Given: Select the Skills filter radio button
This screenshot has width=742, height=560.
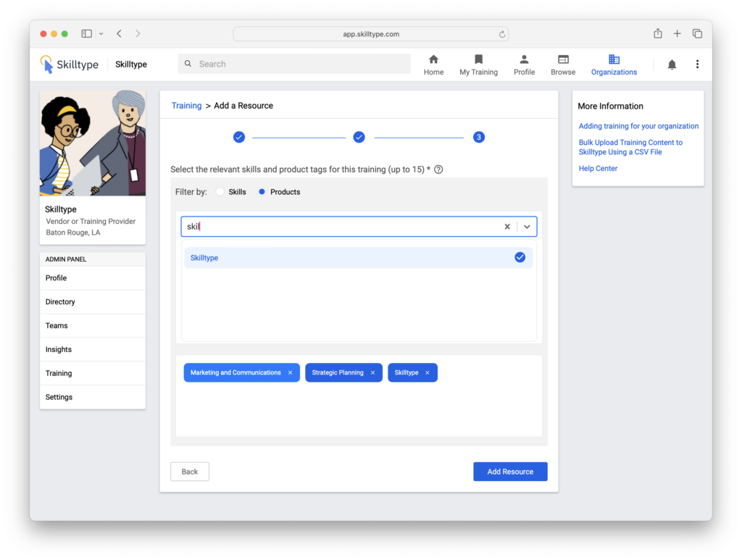Looking at the screenshot, I should [220, 192].
